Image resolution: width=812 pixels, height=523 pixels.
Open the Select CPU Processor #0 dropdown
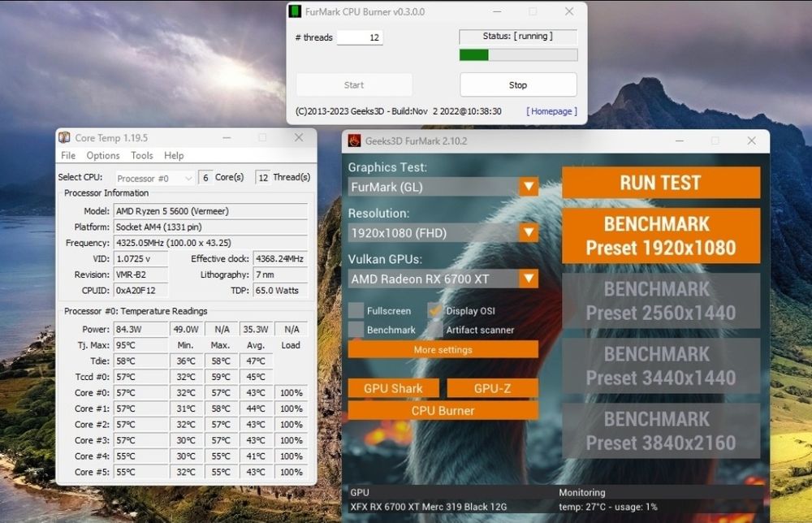click(x=155, y=178)
